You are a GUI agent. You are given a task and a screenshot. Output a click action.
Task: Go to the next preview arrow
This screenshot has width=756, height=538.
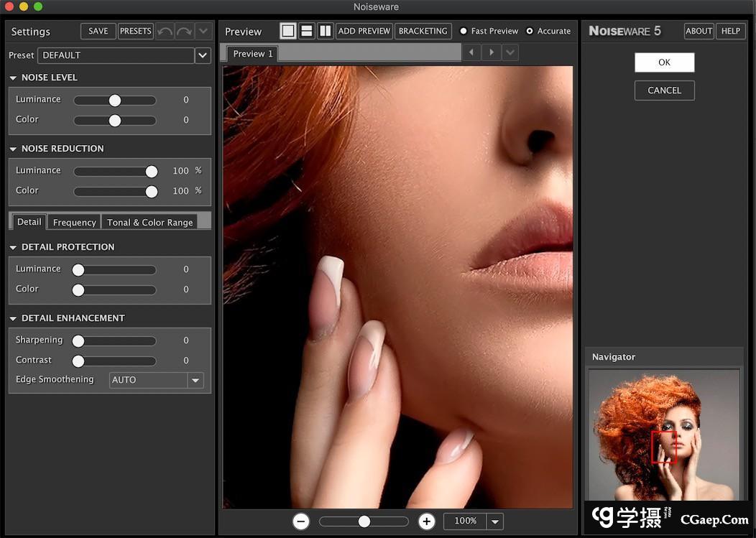492,52
